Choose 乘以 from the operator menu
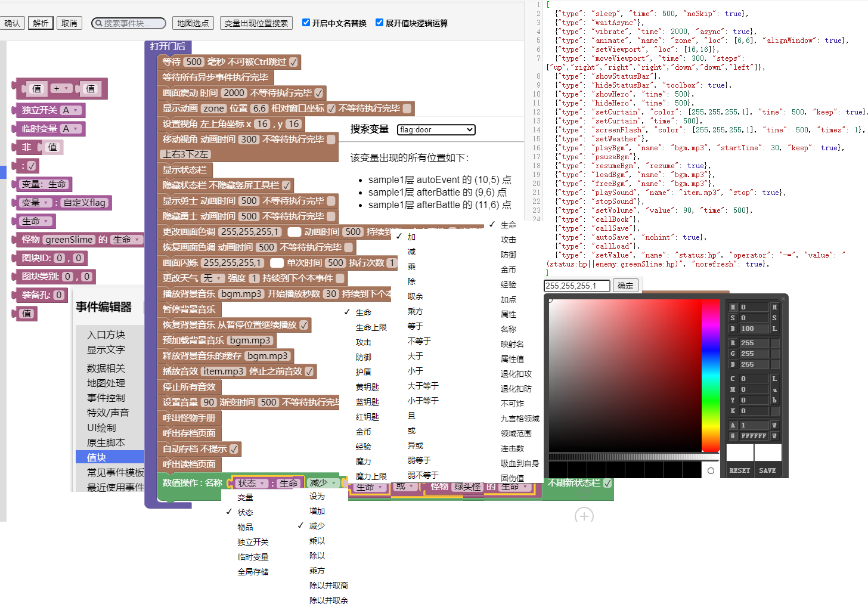The image size is (868, 604). pos(317,541)
